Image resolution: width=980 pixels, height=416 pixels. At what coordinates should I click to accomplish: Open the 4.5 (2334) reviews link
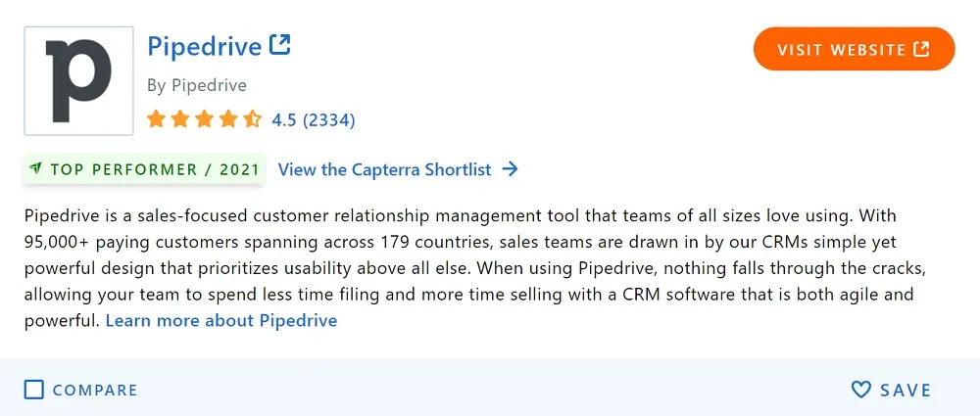(x=314, y=119)
